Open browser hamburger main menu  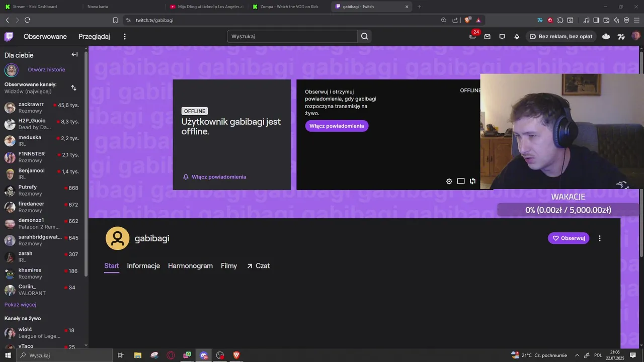(636, 20)
